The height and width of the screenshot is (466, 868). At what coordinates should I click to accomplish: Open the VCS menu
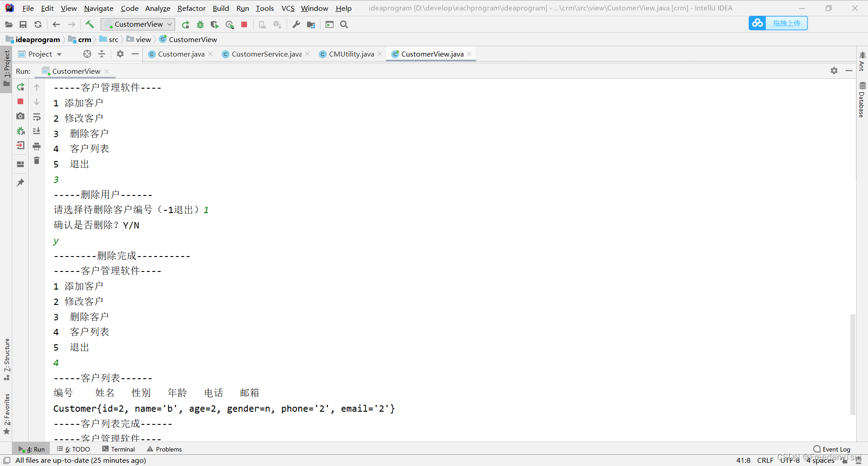[288, 8]
